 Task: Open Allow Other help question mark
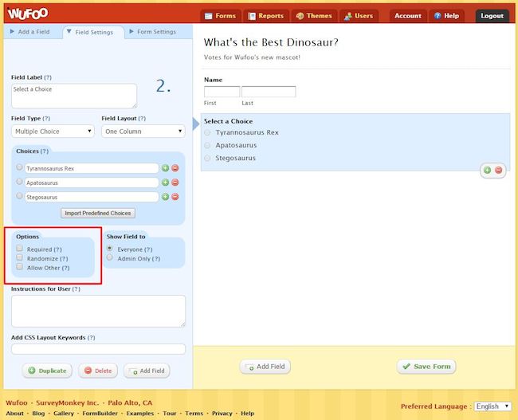point(65,268)
